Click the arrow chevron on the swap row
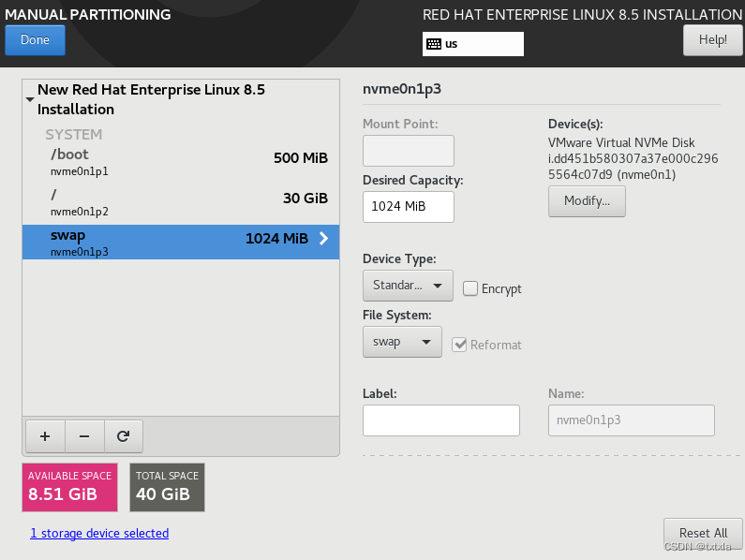This screenshot has width=745, height=560. tap(323, 238)
